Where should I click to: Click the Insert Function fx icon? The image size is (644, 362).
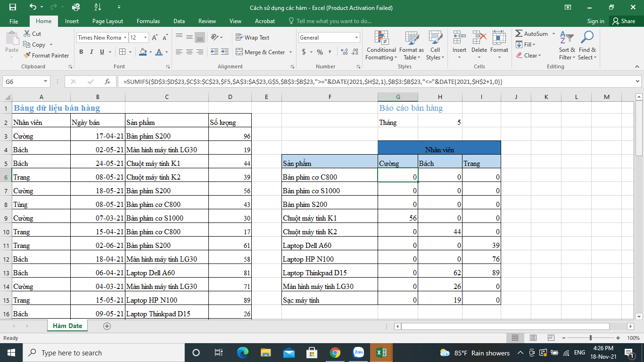point(107,82)
